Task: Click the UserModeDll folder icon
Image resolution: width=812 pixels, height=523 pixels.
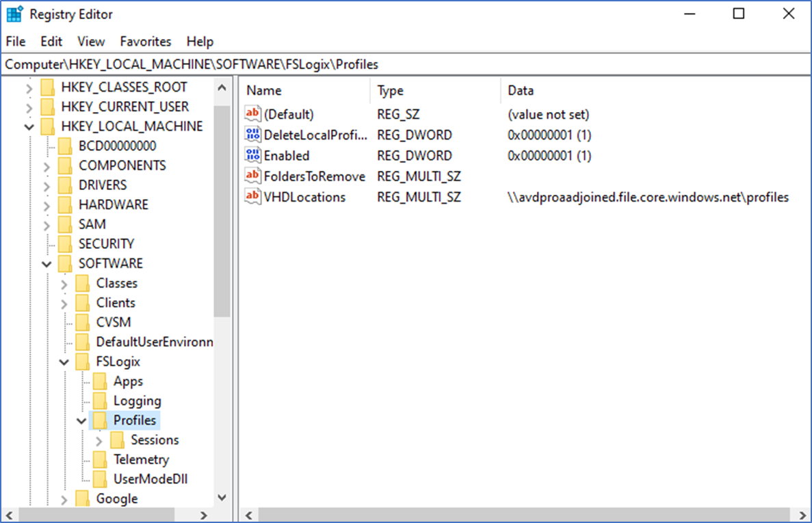Action: [x=100, y=479]
